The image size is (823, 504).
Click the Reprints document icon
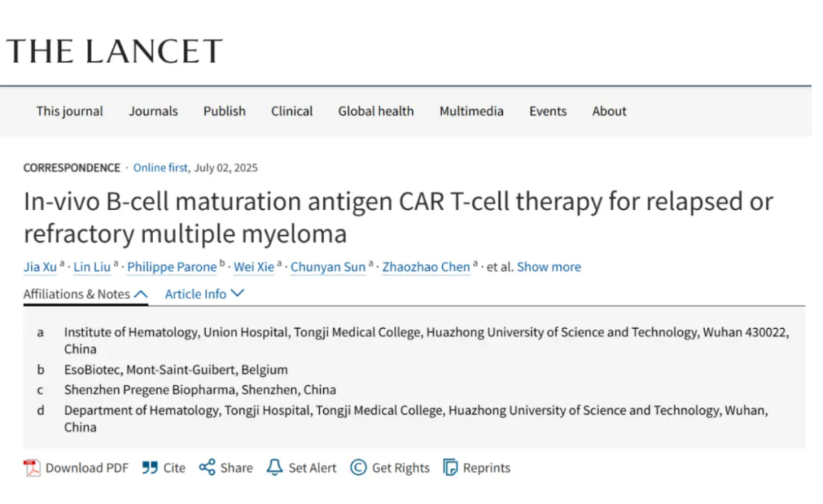click(x=451, y=467)
